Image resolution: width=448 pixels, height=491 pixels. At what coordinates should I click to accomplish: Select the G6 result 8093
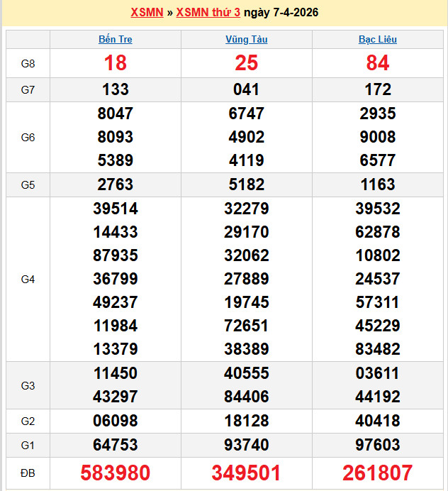pos(116,137)
